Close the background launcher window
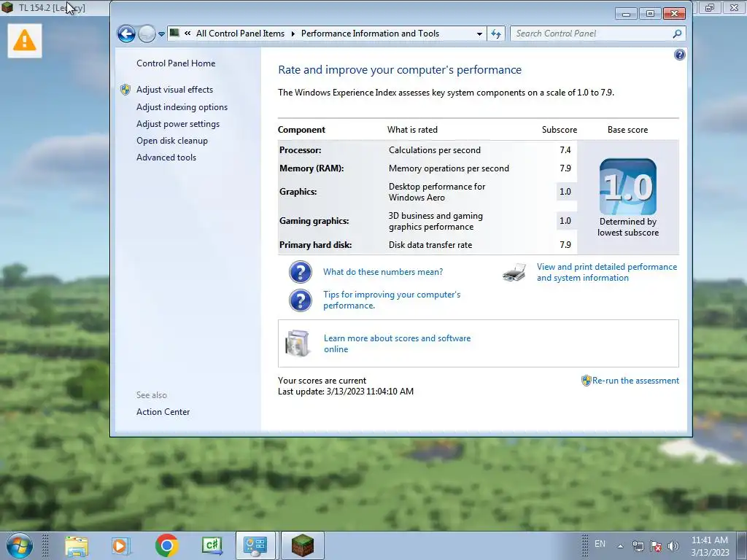Viewport: 747px width, 560px height. (x=734, y=7)
